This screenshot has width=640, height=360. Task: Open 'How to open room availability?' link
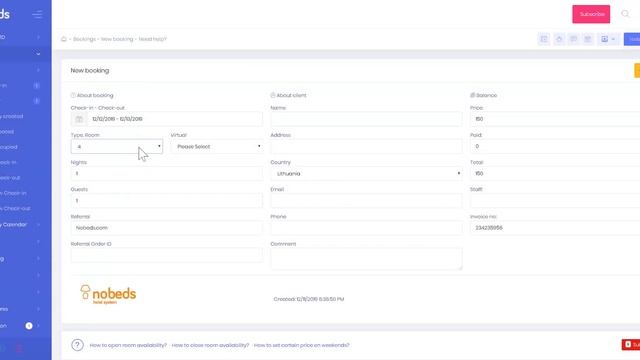(128, 345)
